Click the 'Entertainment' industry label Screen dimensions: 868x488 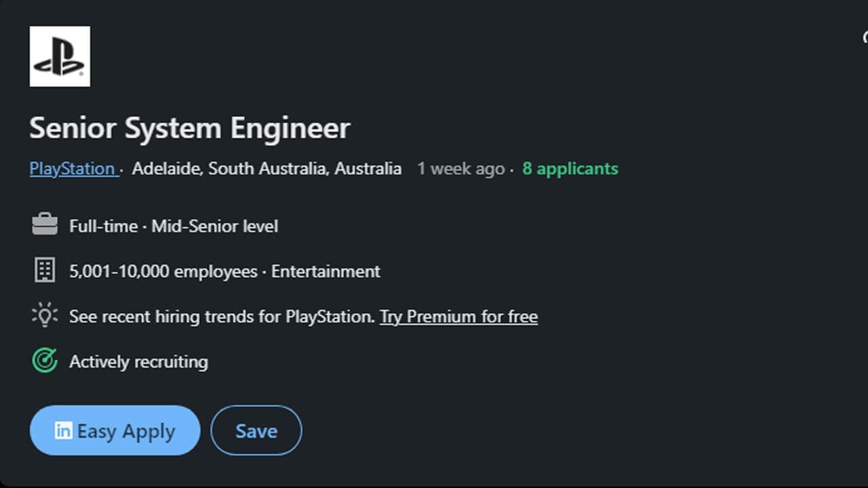tap(325, 272)
